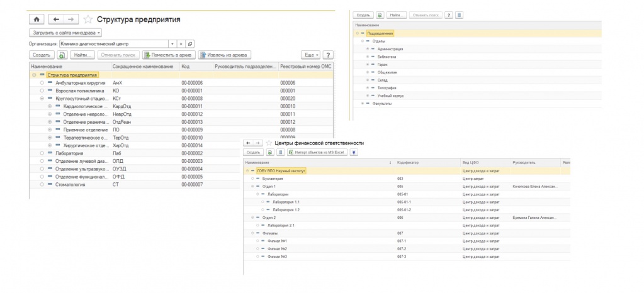Viewport: 644px width, 293px height.
Task: Click list icon in Подразделения toolbar
Action: (x=460, y=15)
